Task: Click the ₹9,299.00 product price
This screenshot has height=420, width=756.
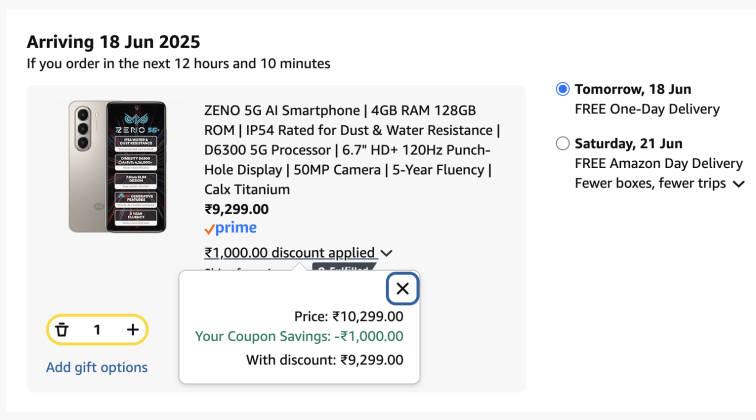Action: 236,209
